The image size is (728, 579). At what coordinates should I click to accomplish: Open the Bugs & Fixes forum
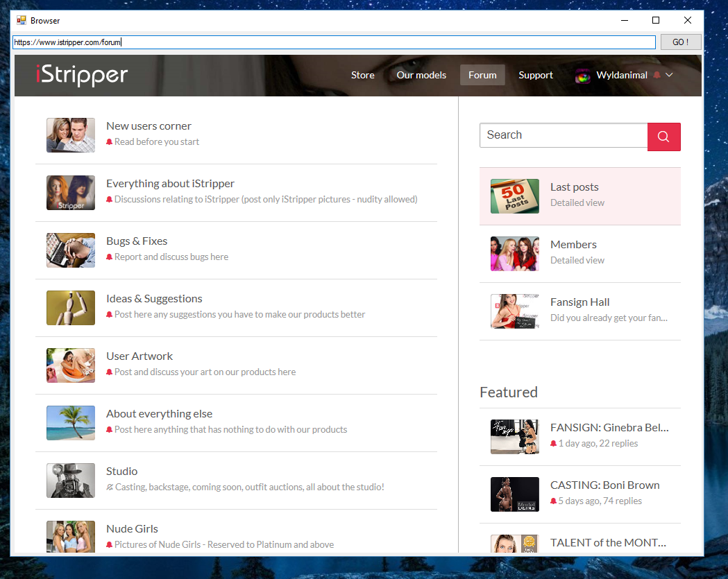tap(137, 241)
